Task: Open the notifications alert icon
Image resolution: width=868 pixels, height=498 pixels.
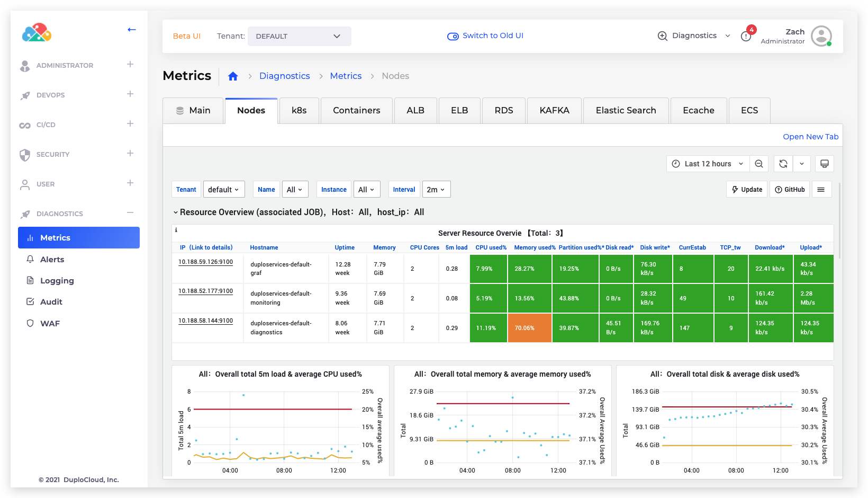Action: click(746, 36)
